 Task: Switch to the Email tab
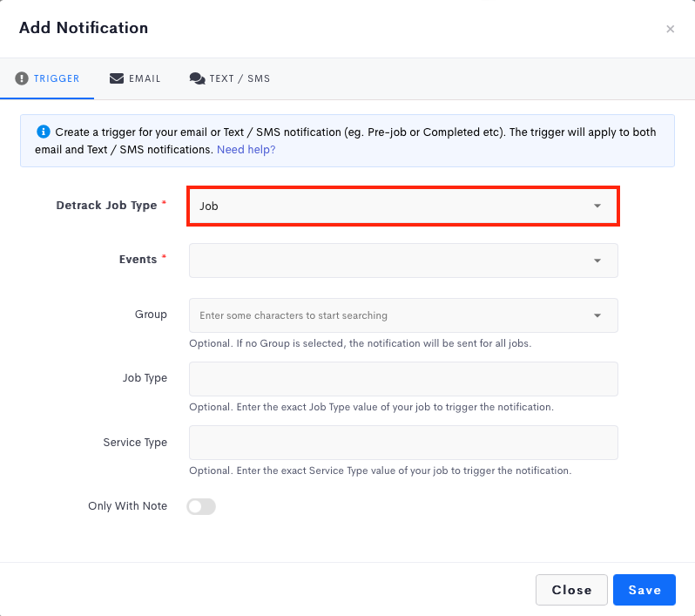(x=135, y=78)
